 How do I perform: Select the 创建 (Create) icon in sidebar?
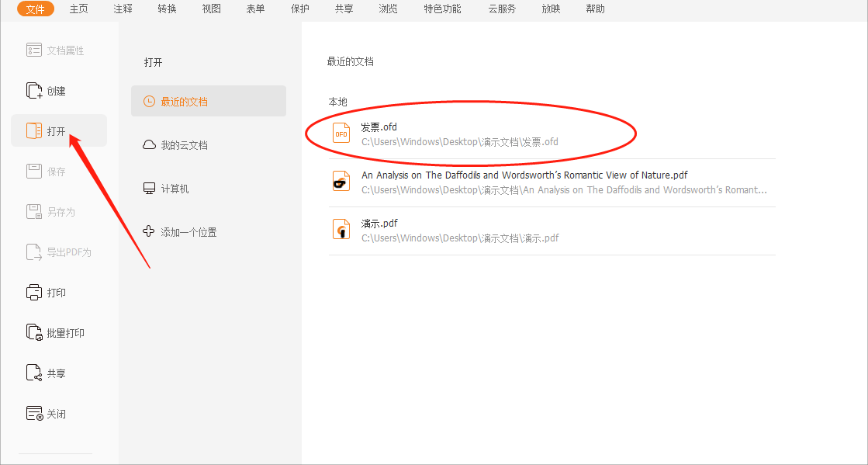[34, 90]
